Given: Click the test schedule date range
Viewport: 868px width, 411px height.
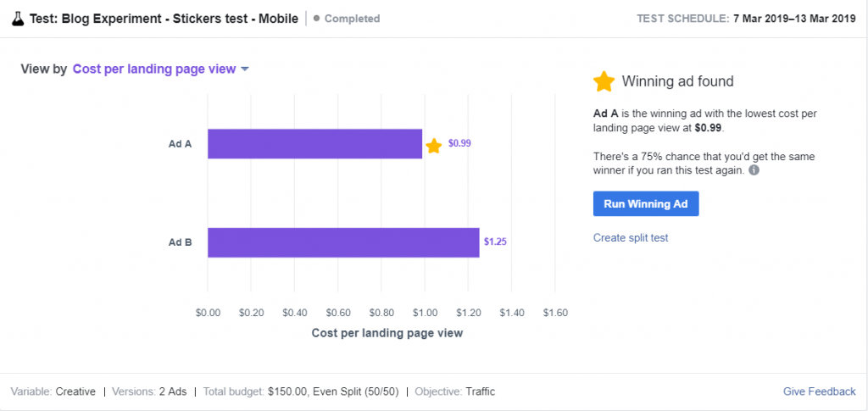Looking at the screenshot, I should click(x=794, y=19).
